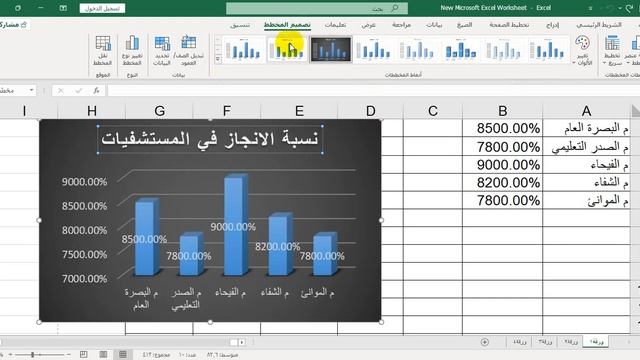
Task: Select the first chart style left of green one
Action: pos(244,49)
